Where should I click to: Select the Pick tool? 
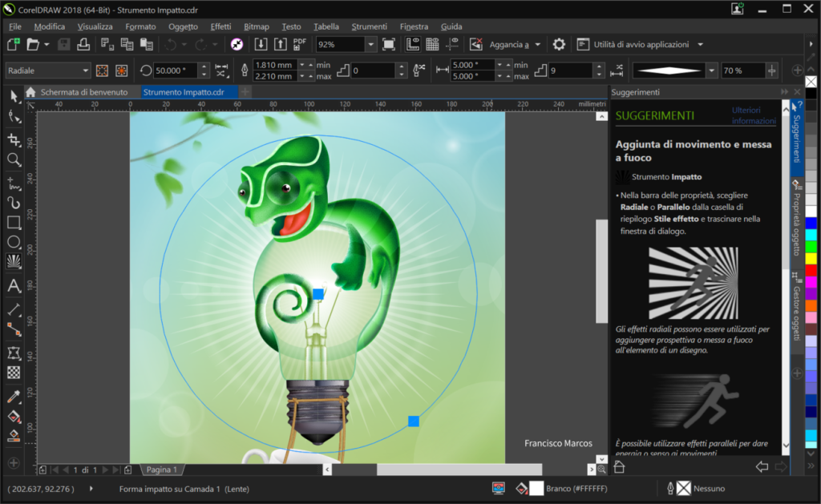tap(13, 98)
